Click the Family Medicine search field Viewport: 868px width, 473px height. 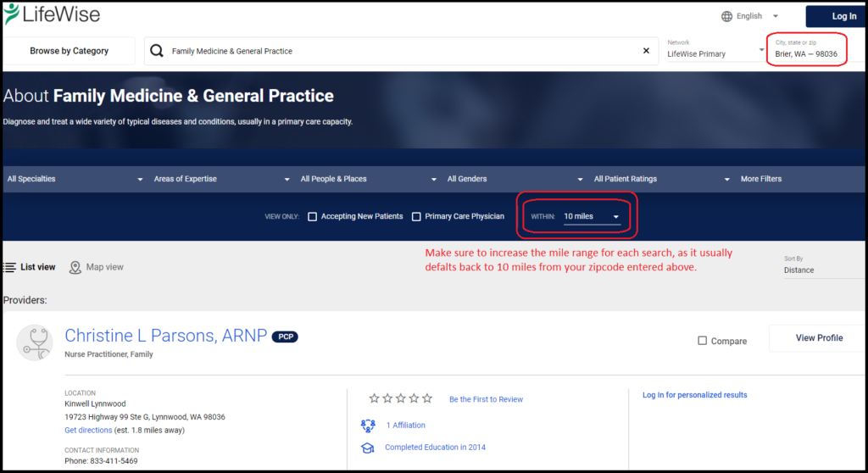click(401, 51)
